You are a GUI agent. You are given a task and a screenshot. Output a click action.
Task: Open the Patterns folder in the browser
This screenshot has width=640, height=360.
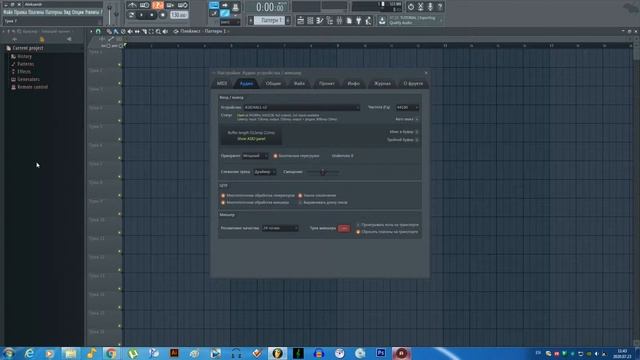(25, 64)
